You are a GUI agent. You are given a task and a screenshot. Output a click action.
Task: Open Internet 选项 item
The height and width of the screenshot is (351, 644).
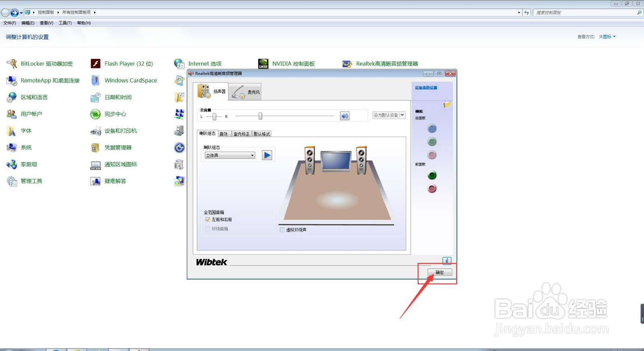[198, 64]
